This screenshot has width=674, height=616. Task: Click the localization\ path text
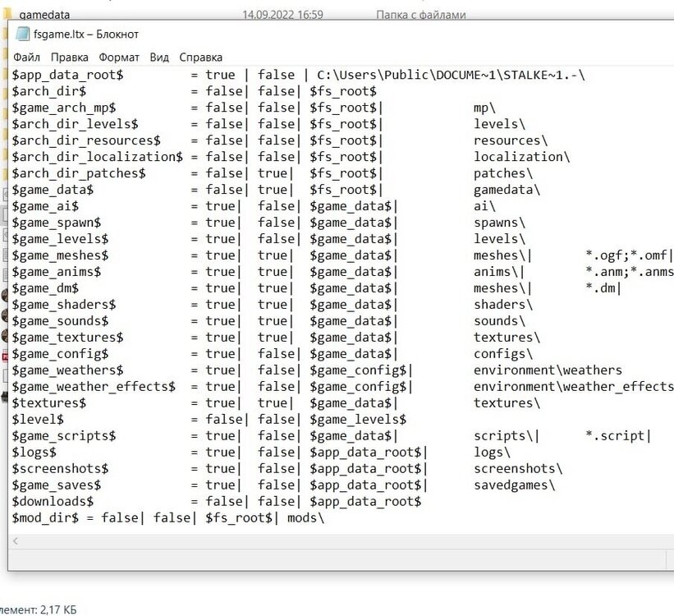tap(522, 157)
